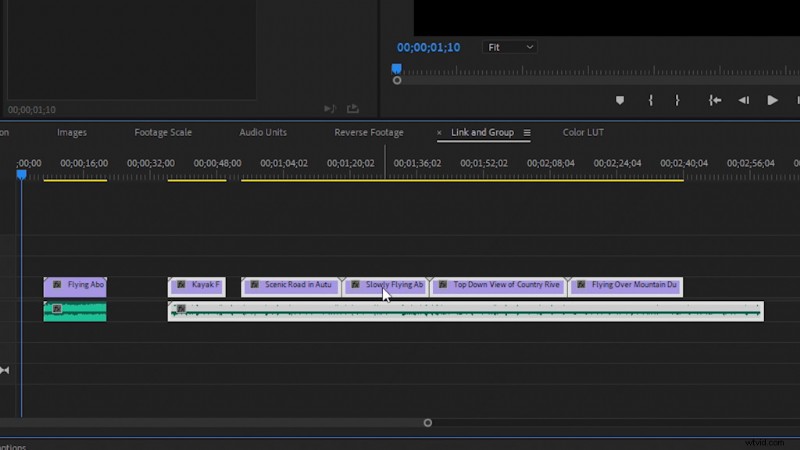800x450 pixels.
Task: Open the Link and Group panel menu
Action: (x=527, y=133)
